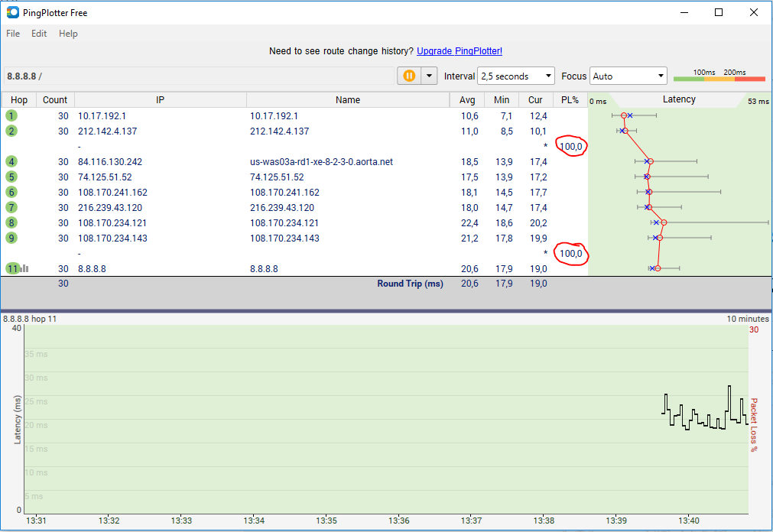Click the PL% column header
The image size is (773, 532).
[x=570, y=99]
